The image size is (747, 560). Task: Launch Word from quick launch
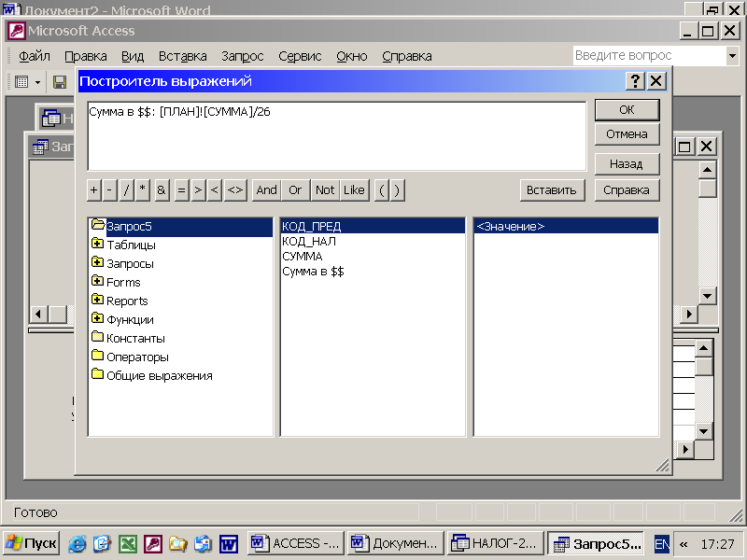pyautogui.click(x=229, y=543)
